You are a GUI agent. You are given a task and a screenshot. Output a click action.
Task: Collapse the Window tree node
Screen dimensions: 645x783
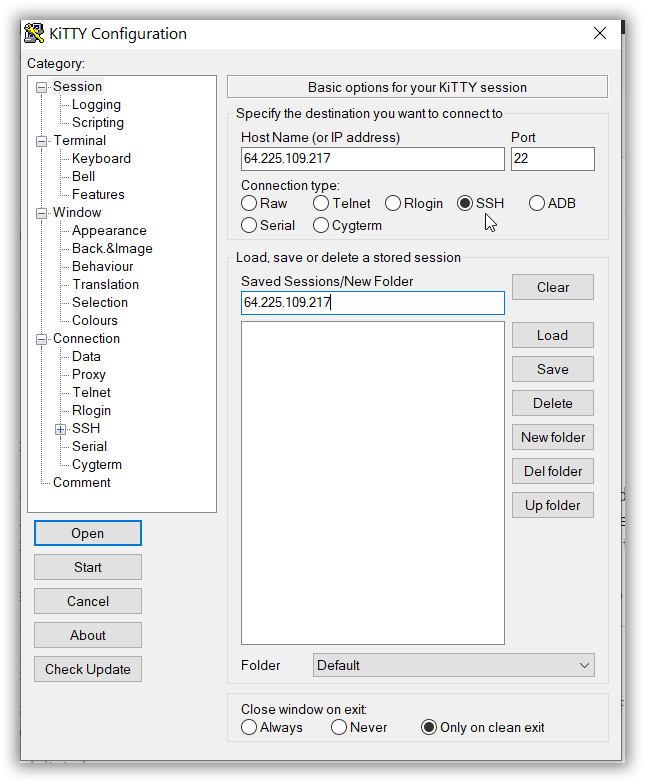[41, 213]
